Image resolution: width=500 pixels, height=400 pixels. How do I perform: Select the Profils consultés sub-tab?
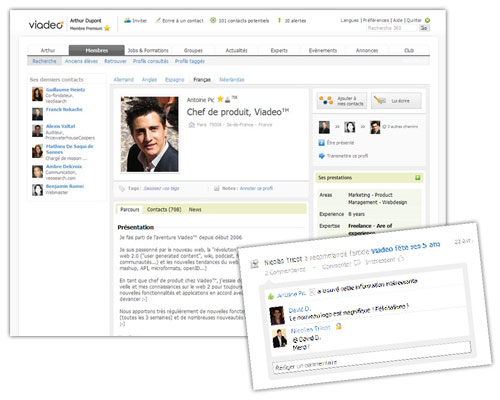click(151, 61)
